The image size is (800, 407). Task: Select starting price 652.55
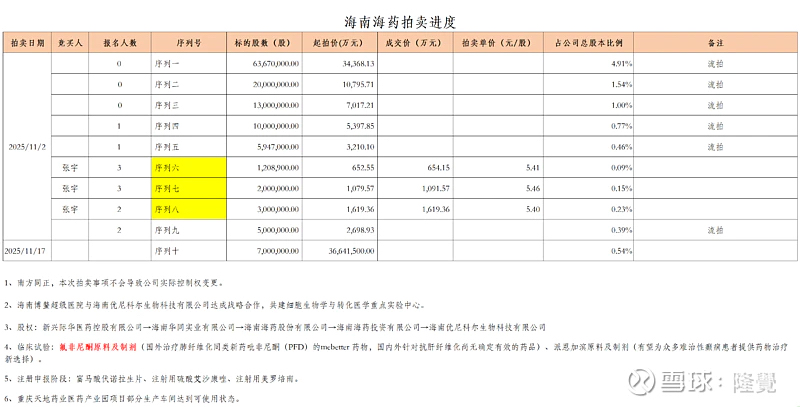pyautogui.click(x=365, y=168)
